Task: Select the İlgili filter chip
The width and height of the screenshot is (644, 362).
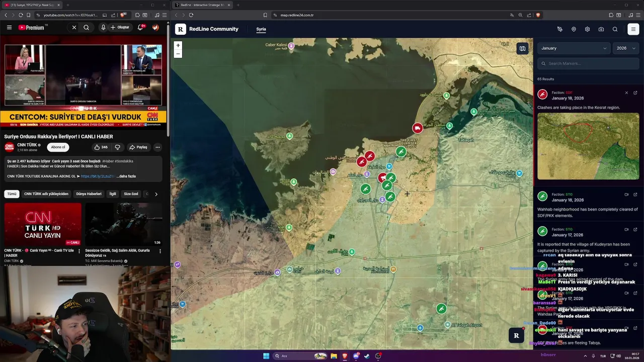Action: click(x=113, y=194)
